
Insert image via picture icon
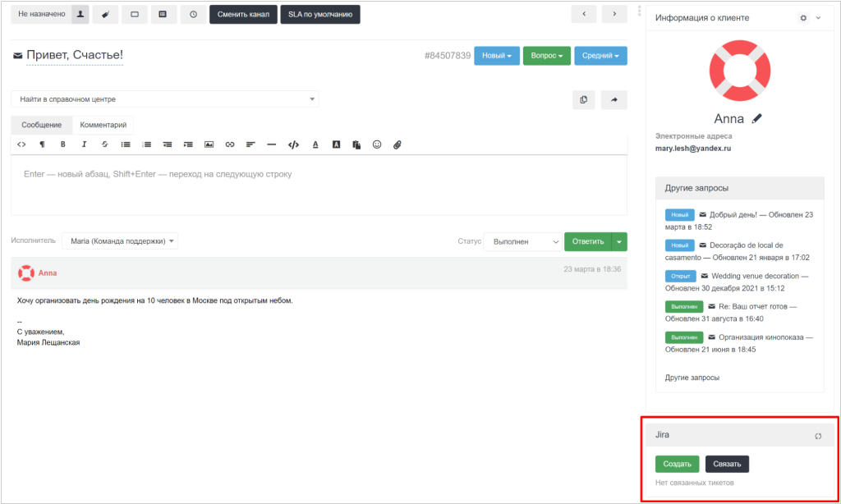tap(209, 144)
